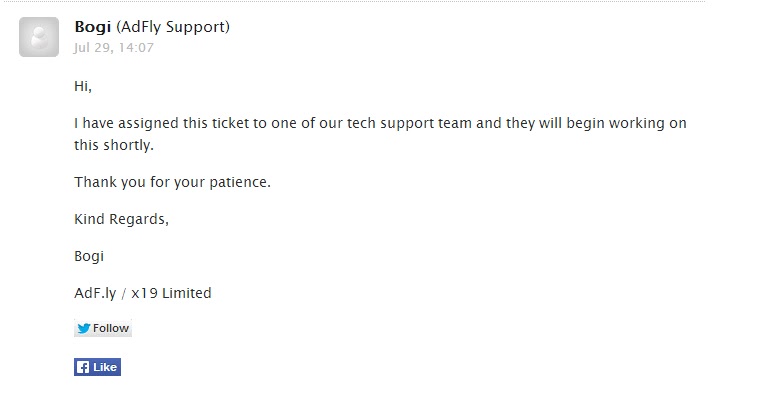Image resolution: width=772 pixels, height=407 pixels.
Task: Click the "AdF.ly / x19 Limited" signature
Action: [143, 293]
